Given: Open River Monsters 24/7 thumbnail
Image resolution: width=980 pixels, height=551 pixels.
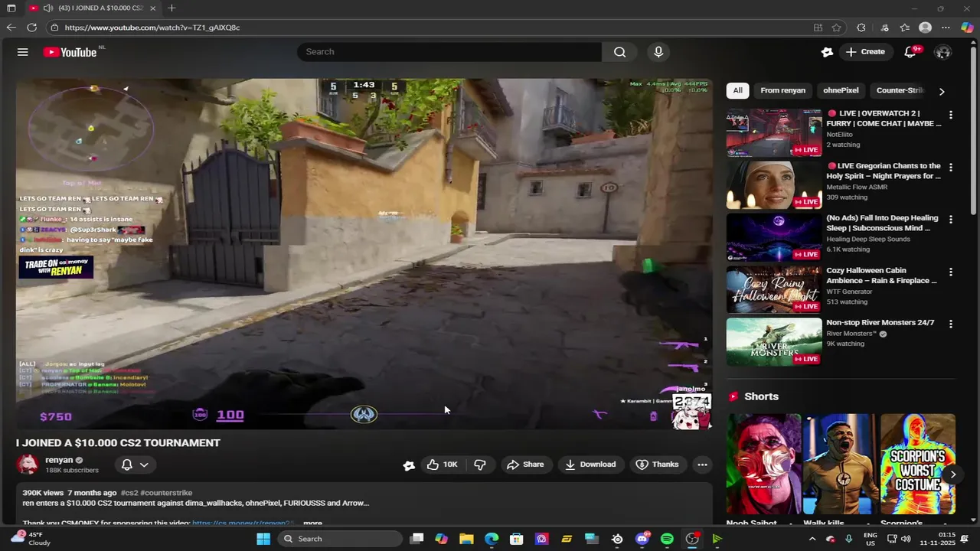Looking at the screenshot, I should [773, 341].
